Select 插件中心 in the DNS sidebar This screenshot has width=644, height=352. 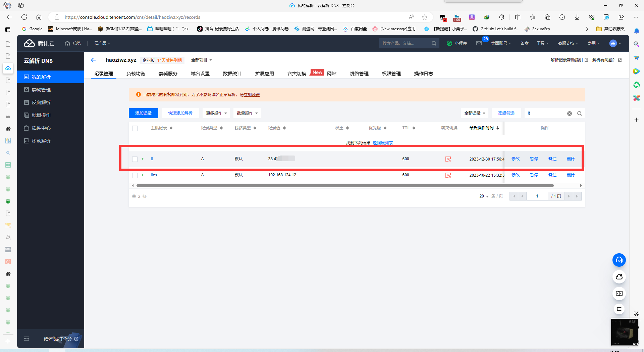[51, 128]
